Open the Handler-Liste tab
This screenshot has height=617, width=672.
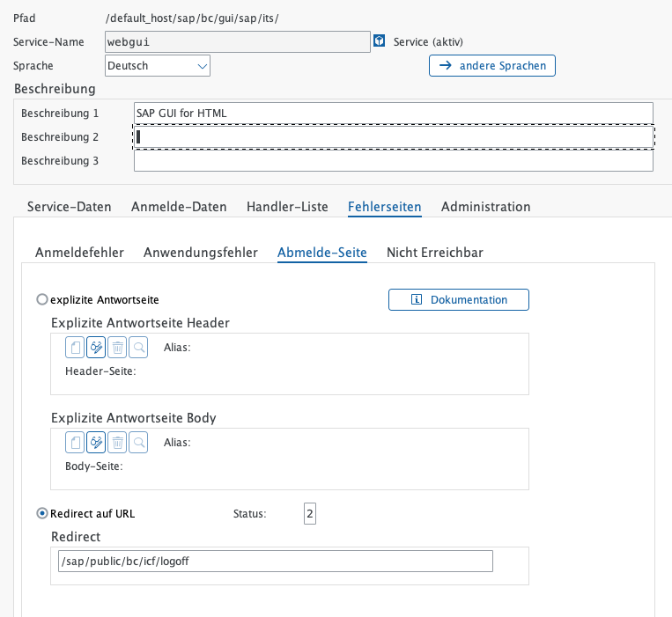point(287,207)
